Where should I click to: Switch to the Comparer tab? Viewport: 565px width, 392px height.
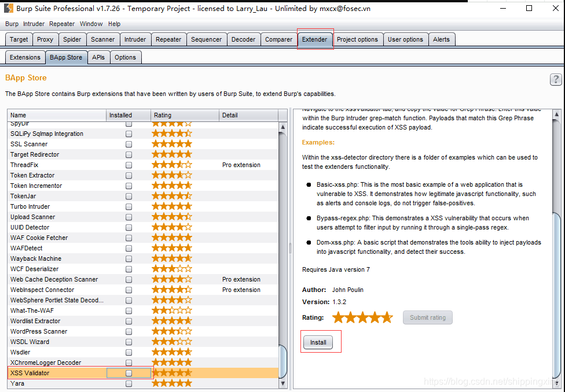coord(279,39)
